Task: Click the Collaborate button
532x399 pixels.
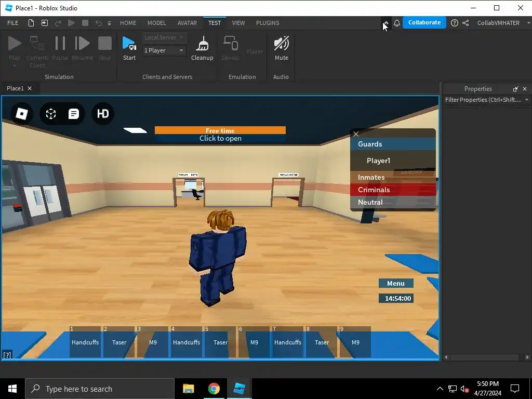Action: click(x=424, y=22)
